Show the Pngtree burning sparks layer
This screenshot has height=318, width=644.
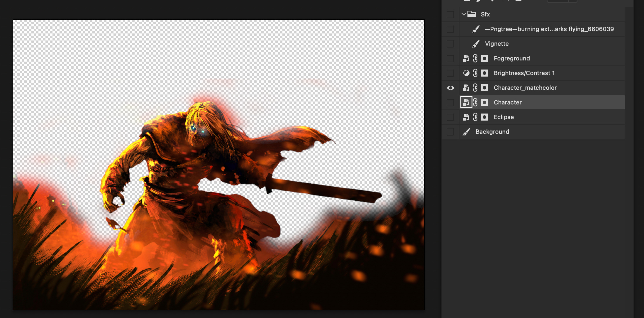450,29
